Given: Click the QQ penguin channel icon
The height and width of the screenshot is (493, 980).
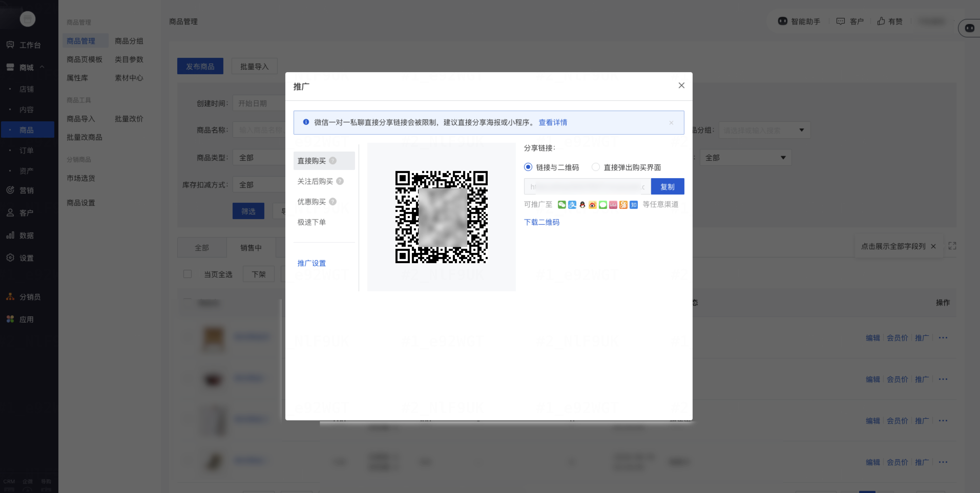Looking at the screenshot, I should 582,205.
